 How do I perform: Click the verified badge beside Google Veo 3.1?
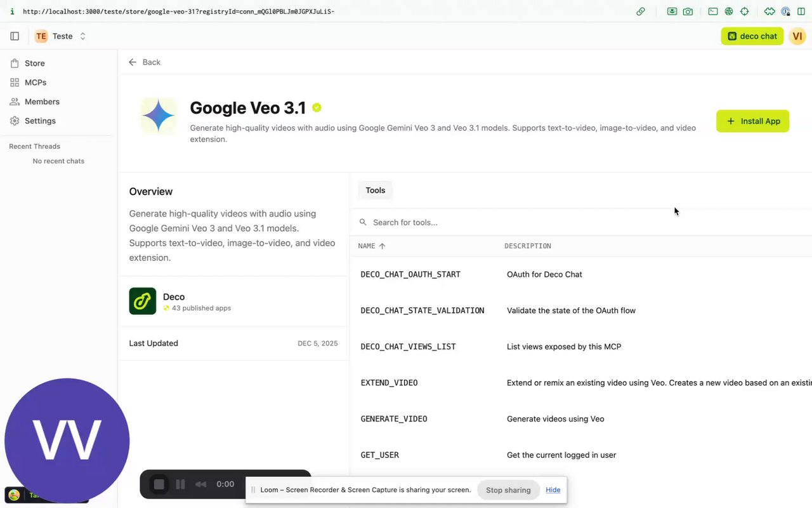click(x=317, y=108)
